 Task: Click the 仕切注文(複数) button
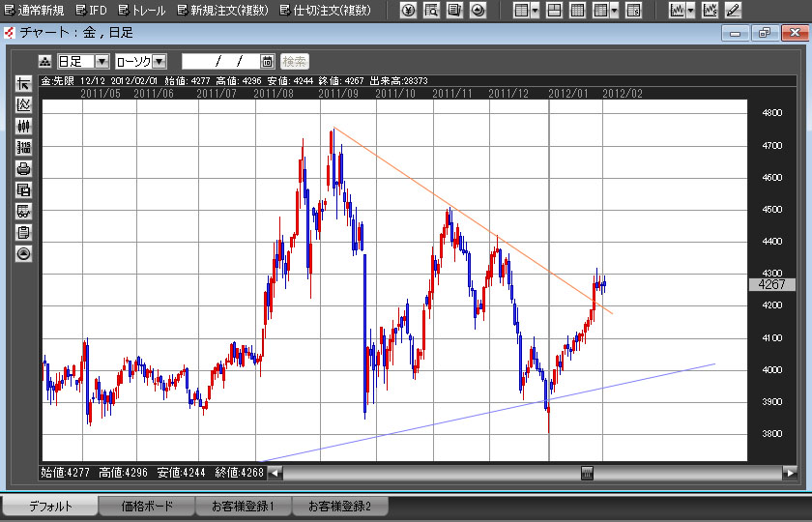[324, 11]
